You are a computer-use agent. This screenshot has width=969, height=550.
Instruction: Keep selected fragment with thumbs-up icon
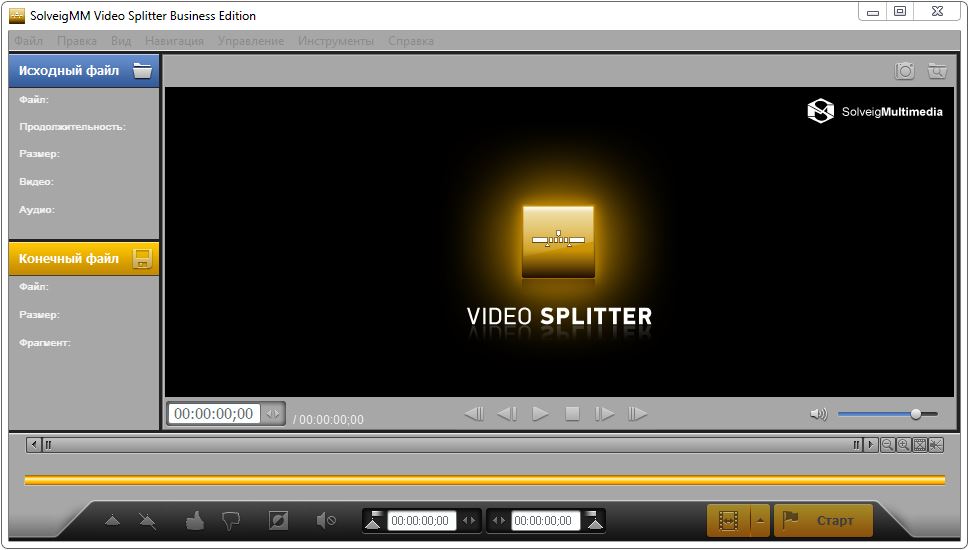point(195,520)
